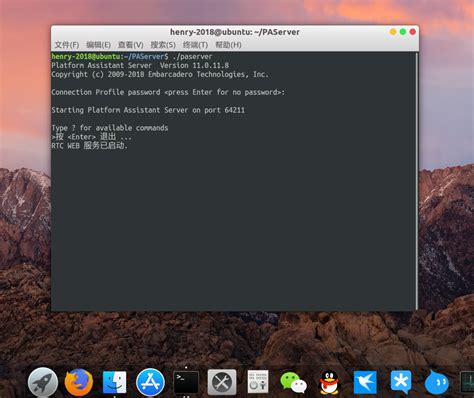This screenshot has width=474, height=398.
Task: Launch Firefox from the dock
Action: pos(79,382)
